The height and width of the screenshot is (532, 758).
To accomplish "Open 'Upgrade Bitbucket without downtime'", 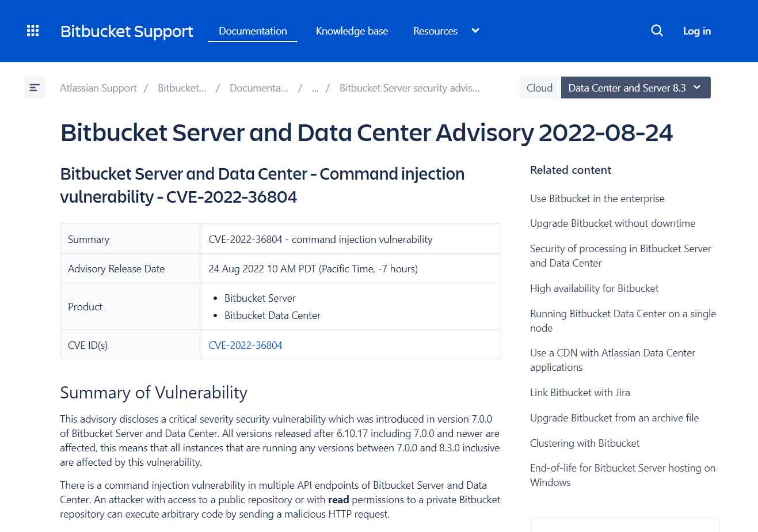I will [x=612, y=223].
